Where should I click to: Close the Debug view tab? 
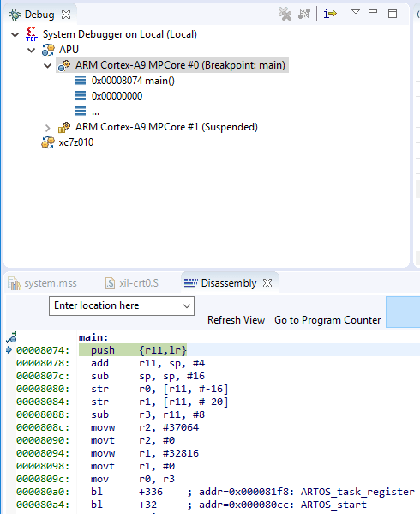click(66, 15)
